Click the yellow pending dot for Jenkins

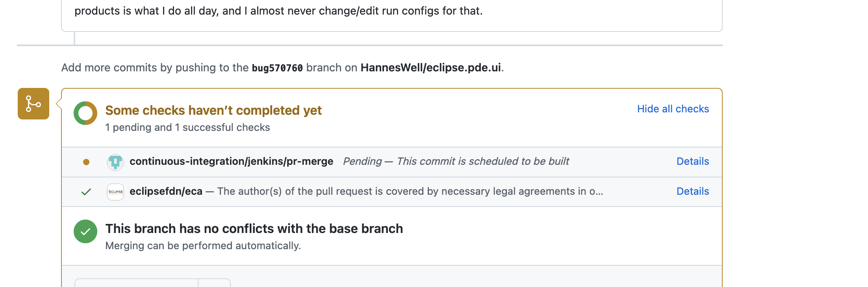point(86,162)
